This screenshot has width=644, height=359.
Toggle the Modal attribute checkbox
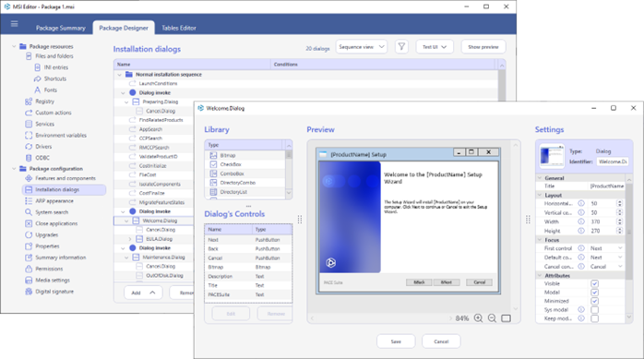pos(594,293)
